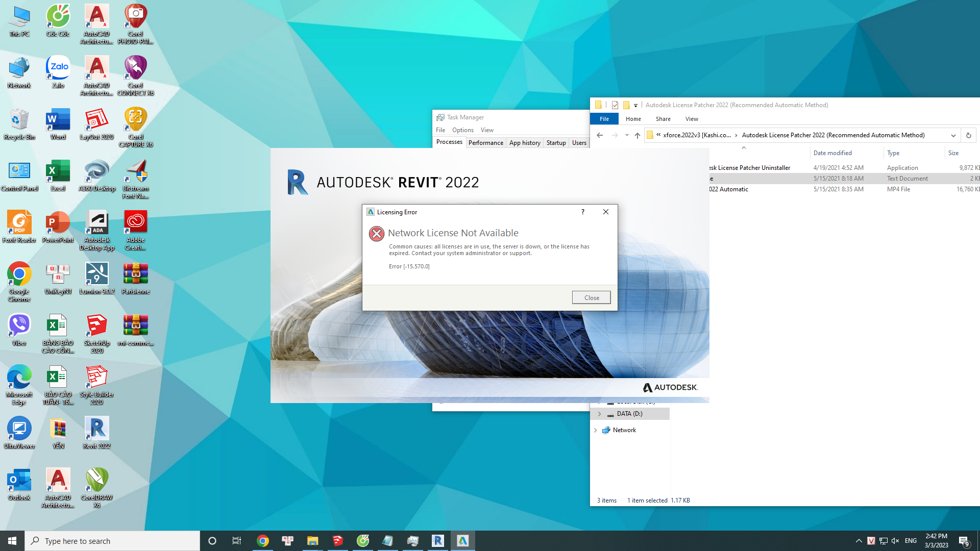980x551 pixels.
Task: Go up one folder level in File Explorer
Action: pyautogui.click(x=638, y=135)
